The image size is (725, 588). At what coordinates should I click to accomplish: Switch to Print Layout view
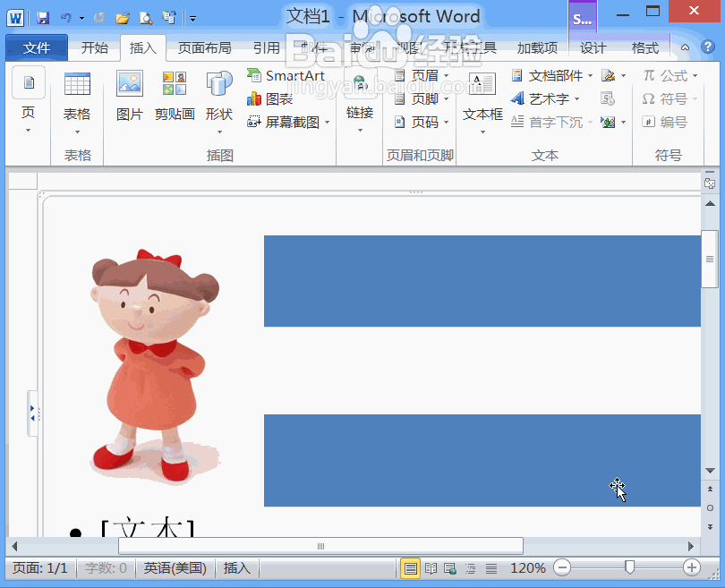(410, 568)
